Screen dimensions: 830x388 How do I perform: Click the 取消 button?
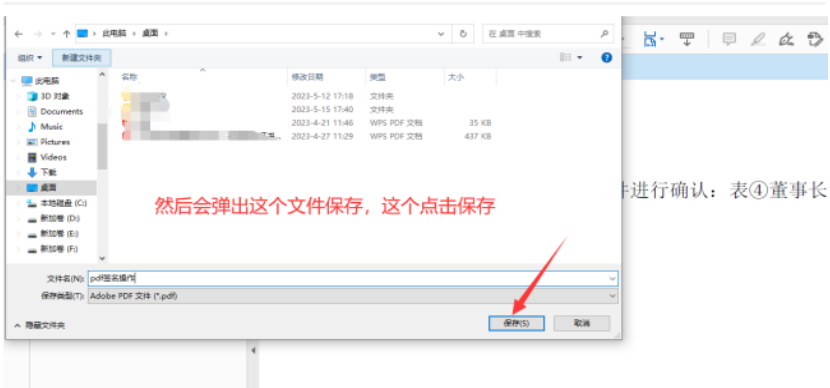[x=581, y=323]
